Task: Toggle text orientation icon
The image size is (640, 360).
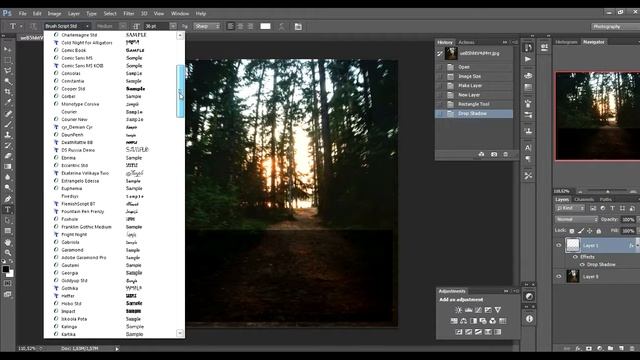Action: (x=33, y=26)
